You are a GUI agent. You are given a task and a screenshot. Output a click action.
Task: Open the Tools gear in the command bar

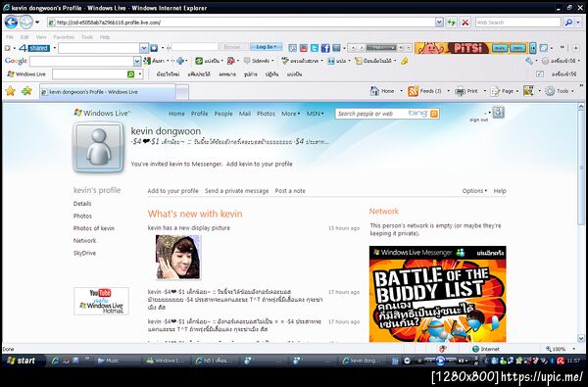550,91
